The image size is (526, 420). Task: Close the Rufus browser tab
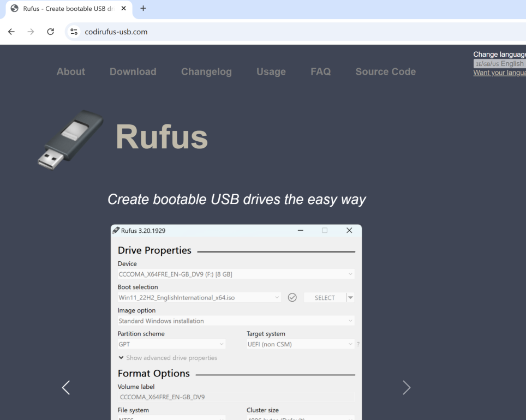124,9
